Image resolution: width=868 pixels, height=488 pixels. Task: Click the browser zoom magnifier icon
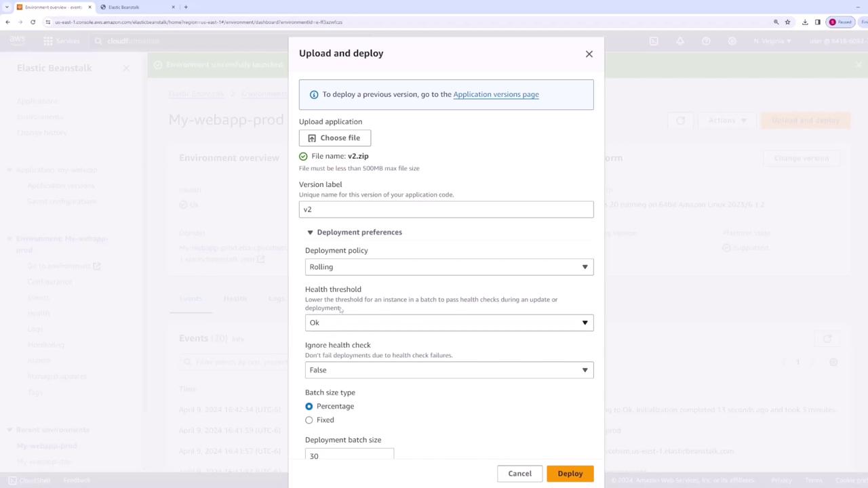coord(776,22)
